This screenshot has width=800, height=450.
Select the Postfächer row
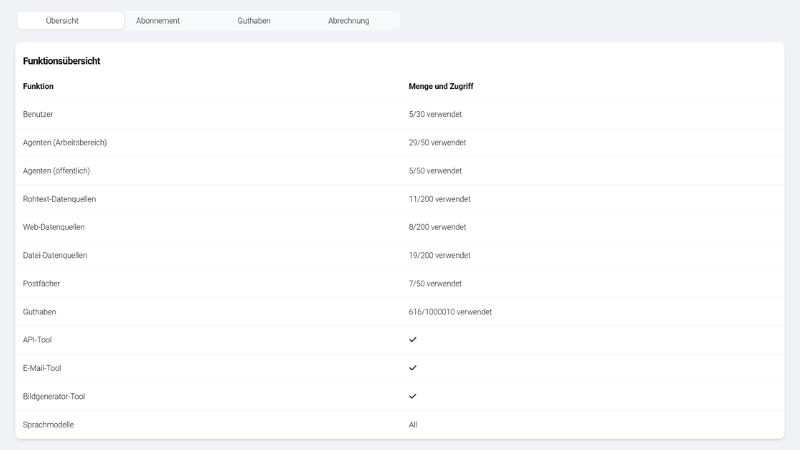(399, 284)
